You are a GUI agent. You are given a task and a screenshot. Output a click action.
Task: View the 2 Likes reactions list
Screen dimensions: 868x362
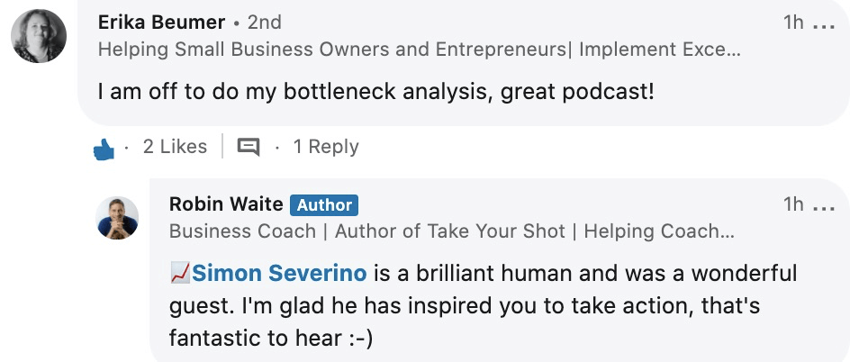pyautogui.click(x=175, y=147)
